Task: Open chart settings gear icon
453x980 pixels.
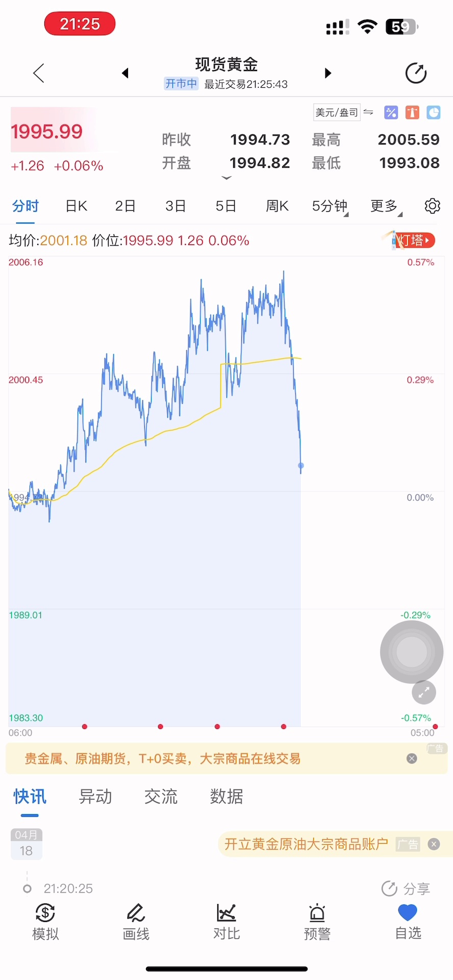Action: tap(432, 206)
